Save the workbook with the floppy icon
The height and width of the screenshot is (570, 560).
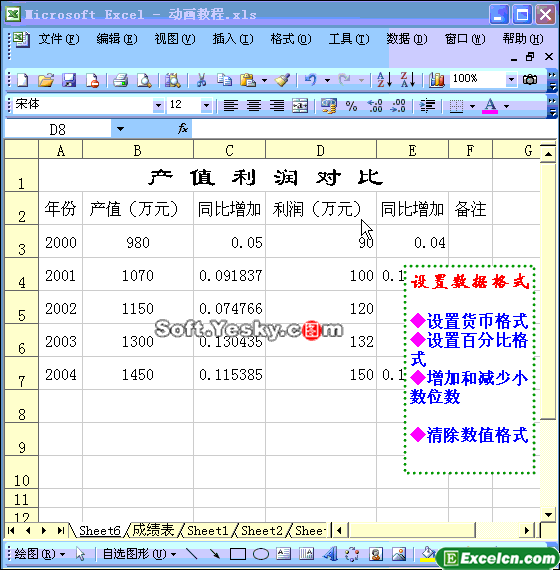pos(69,80)
